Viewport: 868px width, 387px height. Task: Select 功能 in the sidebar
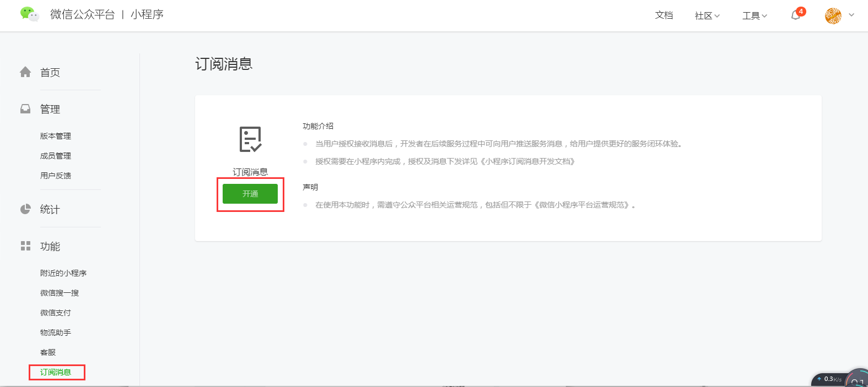click(x=50, y=246)
